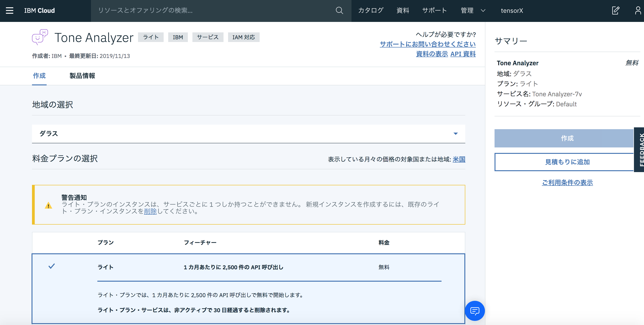Viewport: 644px width, 325px height.
Task: Open the user profile icon
Action: [x=638, y=10]
